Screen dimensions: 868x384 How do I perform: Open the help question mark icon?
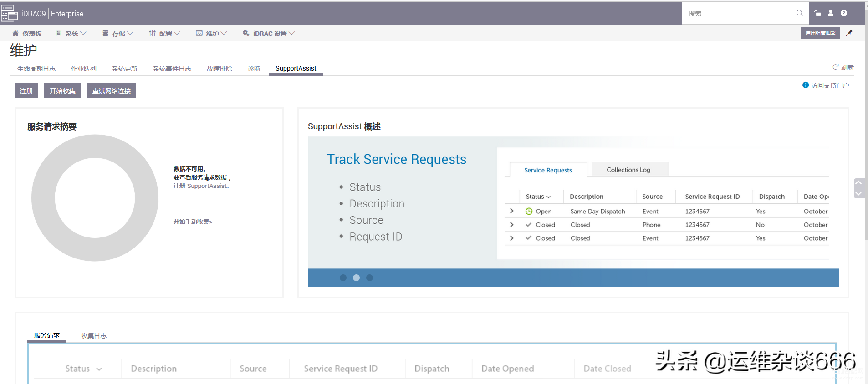point(844,13)
